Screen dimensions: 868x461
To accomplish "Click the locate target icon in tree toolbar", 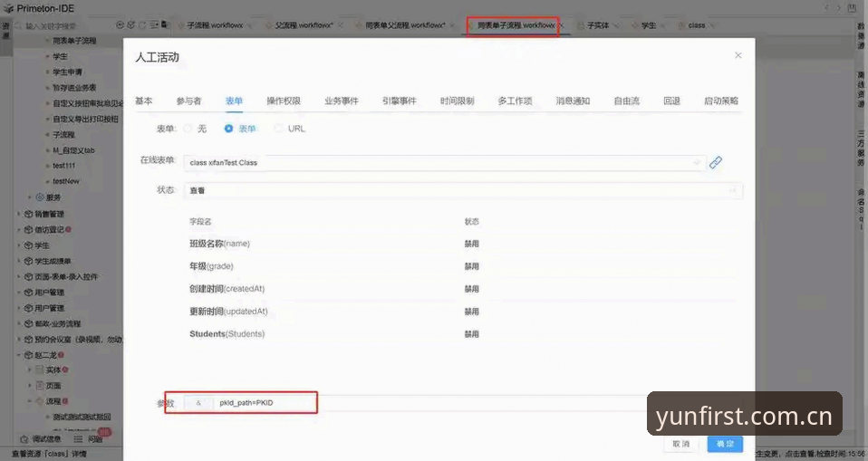I will click(121, 24).
